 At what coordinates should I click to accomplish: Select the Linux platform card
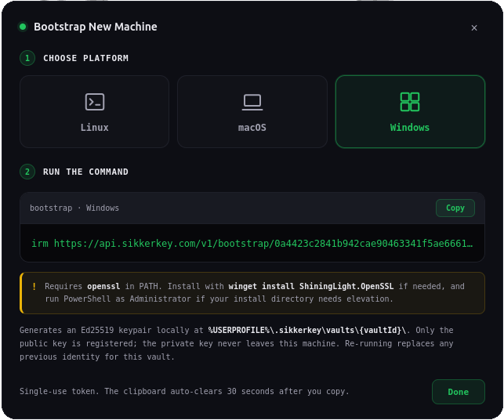tap(95, 111)
